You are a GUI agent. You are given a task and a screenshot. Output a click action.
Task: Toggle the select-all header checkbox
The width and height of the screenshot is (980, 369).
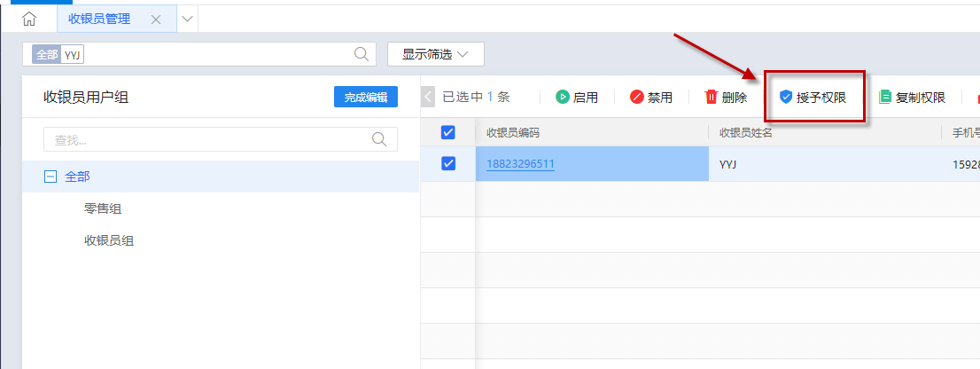[448, 132]
